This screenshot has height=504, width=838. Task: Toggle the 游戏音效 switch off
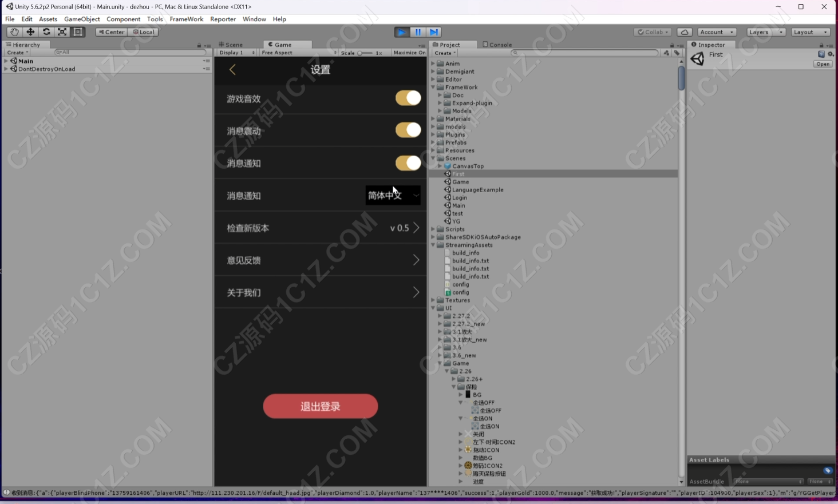[x=408, y=98]
